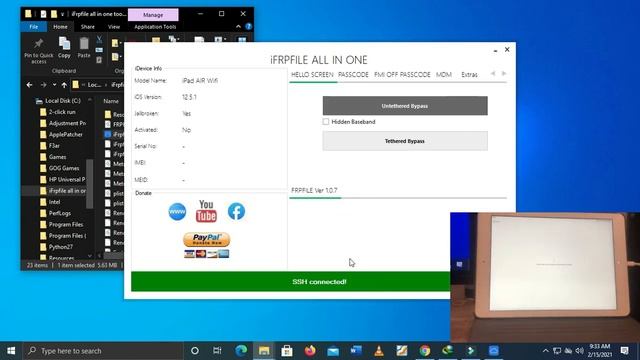Click the Manage contextual tab in Explorer
The width and height of the screenshot is (640, 360).
click(x=153, y=15)
